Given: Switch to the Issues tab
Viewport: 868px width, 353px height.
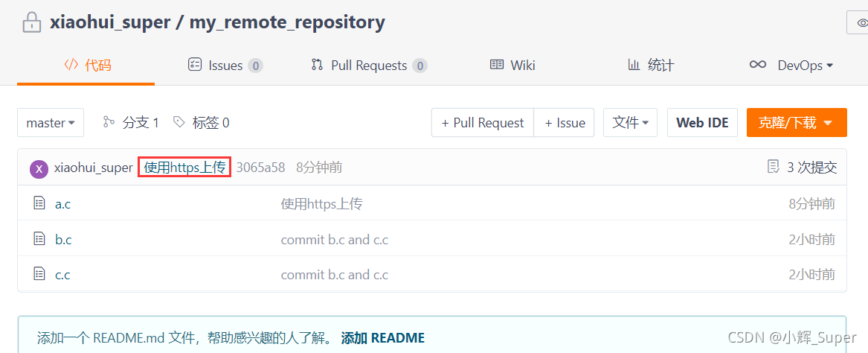Looking at the screenshot, I should tap(225, 66).
